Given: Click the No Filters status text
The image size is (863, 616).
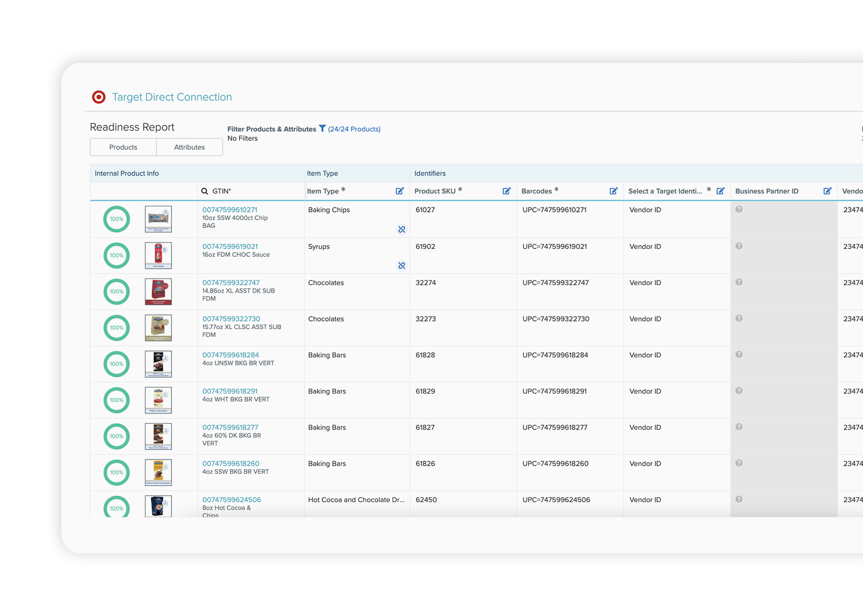Looking at the screenshot, I should [243, 139].
